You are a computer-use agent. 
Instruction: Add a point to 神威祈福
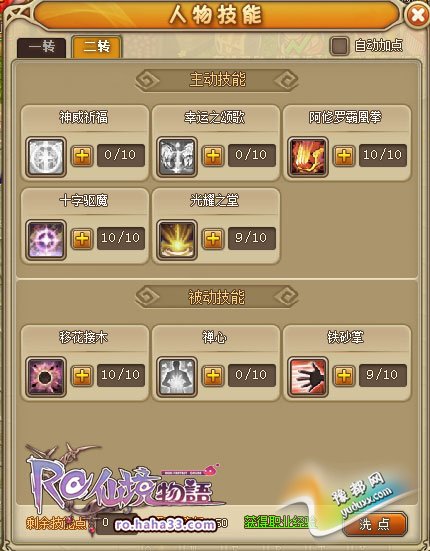coord(82,156)
